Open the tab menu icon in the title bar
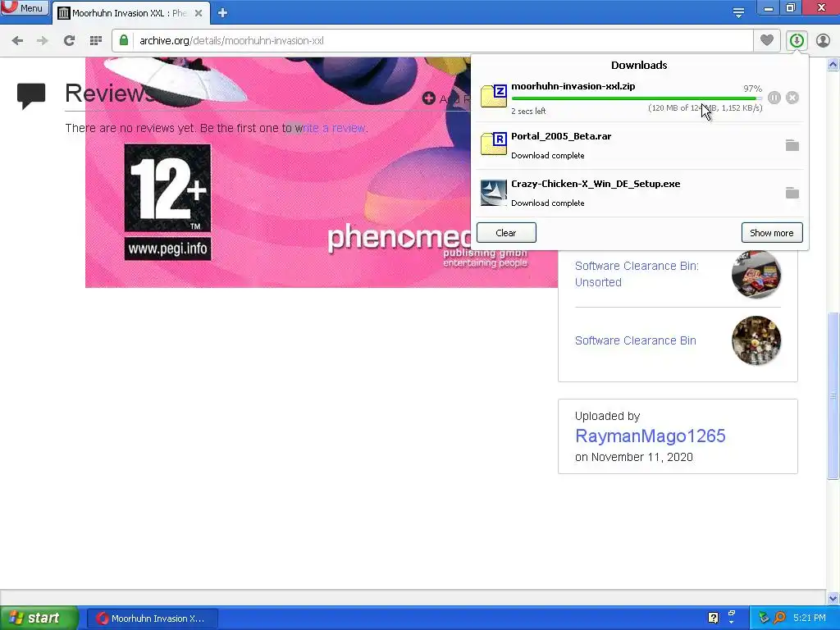The height and width of the screenshot is (630, 840). tap(738, 13)
